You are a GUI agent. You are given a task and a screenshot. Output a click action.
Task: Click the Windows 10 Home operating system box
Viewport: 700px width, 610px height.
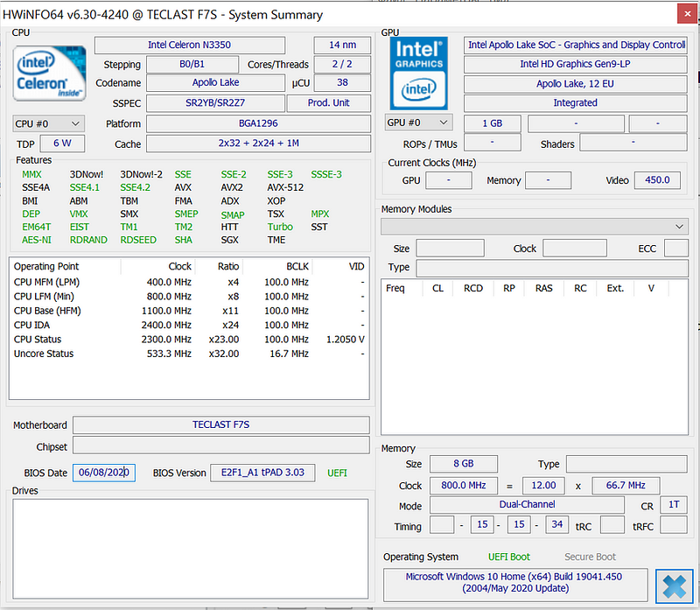click(515, 583)
